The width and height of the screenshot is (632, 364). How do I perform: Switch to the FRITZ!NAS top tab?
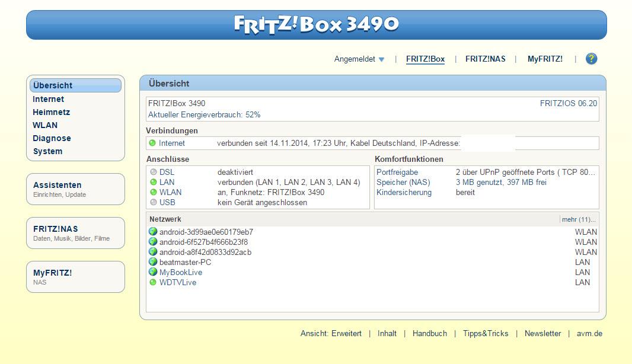(x=486, y=59)
